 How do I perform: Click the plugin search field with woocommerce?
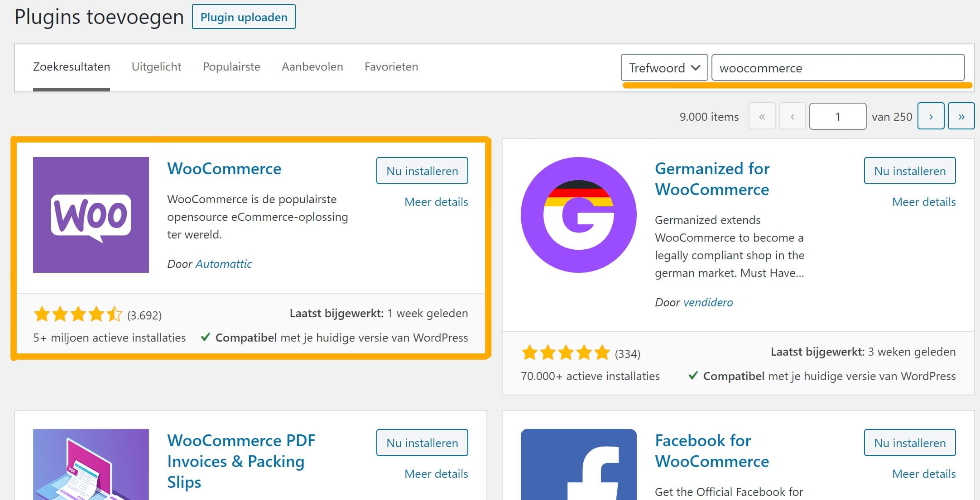[838, 68]
